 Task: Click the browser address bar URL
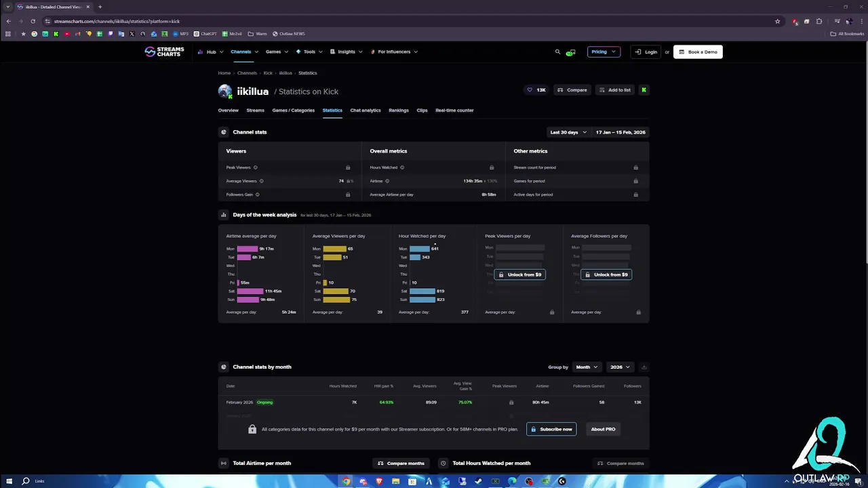click(117, 21)
